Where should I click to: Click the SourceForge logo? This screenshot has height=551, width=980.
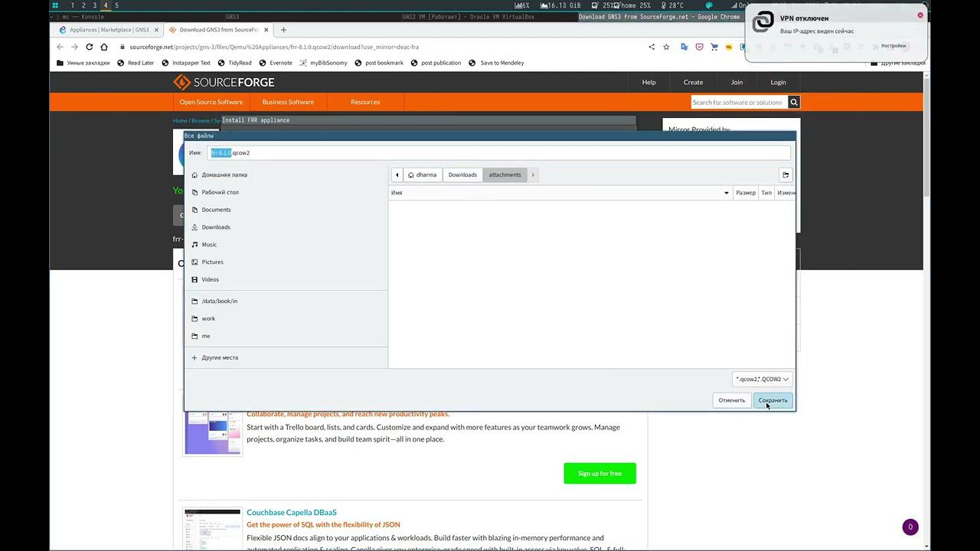click(x=224, y=82)
